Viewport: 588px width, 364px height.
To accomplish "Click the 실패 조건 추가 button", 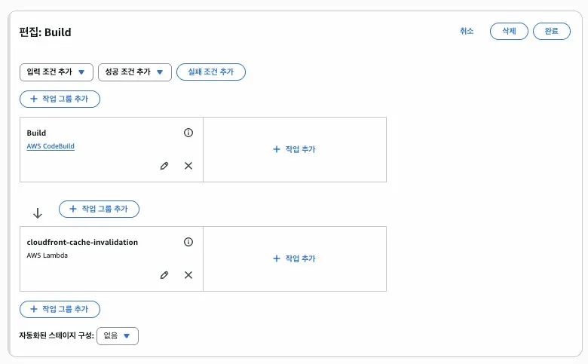I will 211,72.
